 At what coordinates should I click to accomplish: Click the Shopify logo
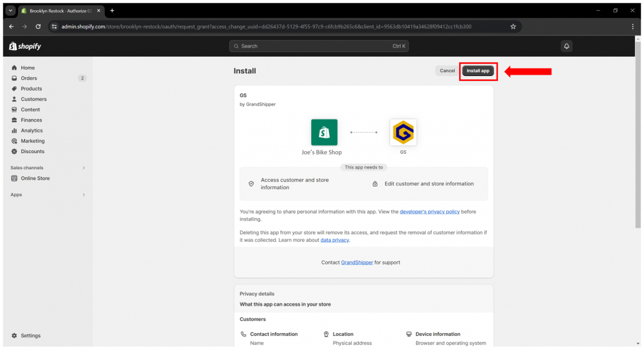pyautogui.click(x=25, y=46)
